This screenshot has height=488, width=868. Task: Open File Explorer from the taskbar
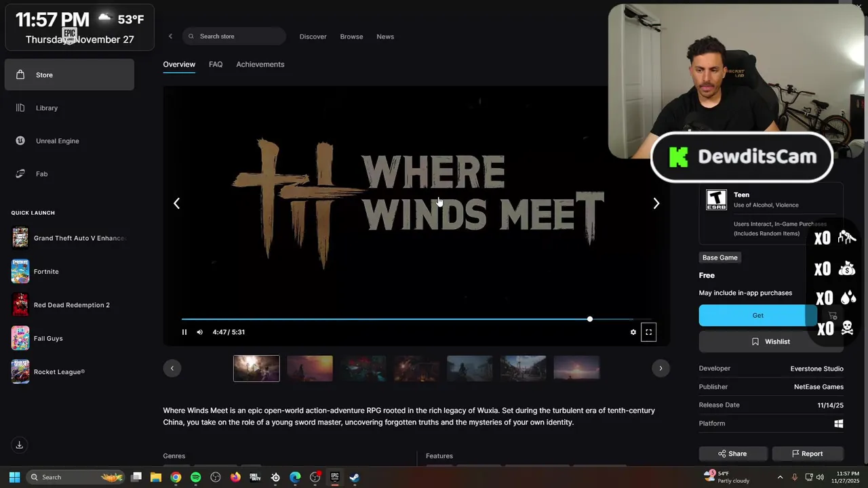[156, 477]
